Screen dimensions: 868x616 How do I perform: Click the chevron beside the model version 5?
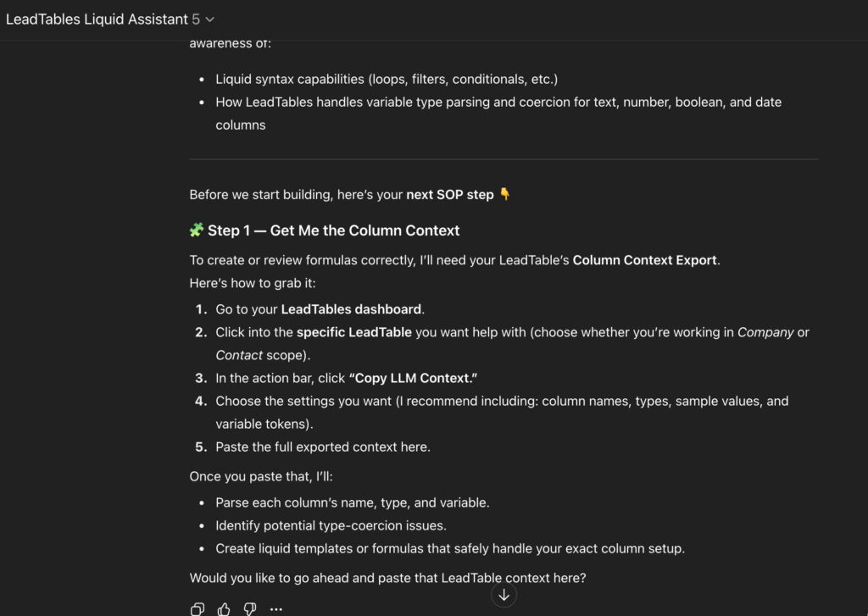pos(210,19)
